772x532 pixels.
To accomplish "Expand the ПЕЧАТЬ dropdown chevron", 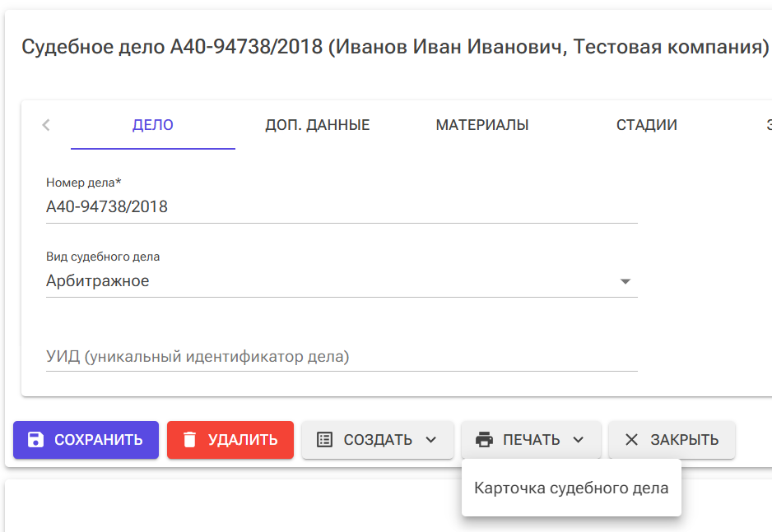I will 578,440.
